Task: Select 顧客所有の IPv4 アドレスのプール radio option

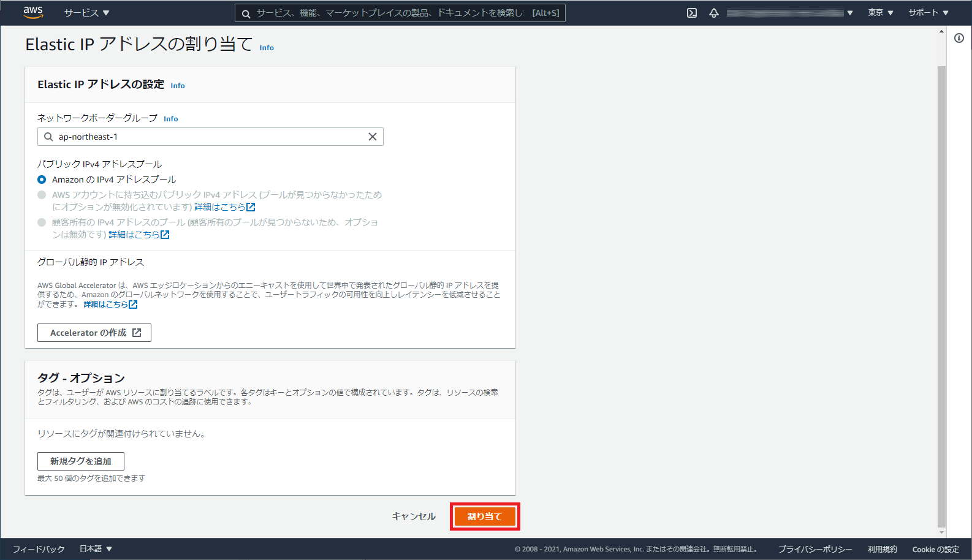Action: click(42, 222)
